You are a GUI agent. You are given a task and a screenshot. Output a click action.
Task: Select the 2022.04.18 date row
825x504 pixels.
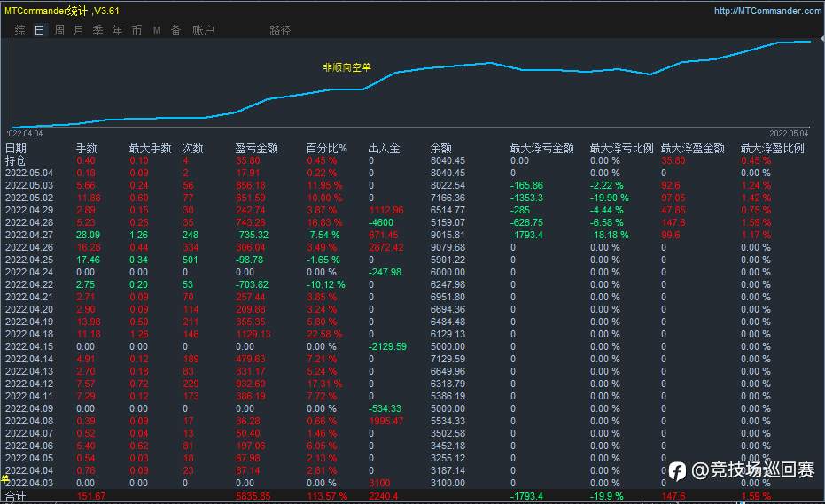click(x=29, y=334)
